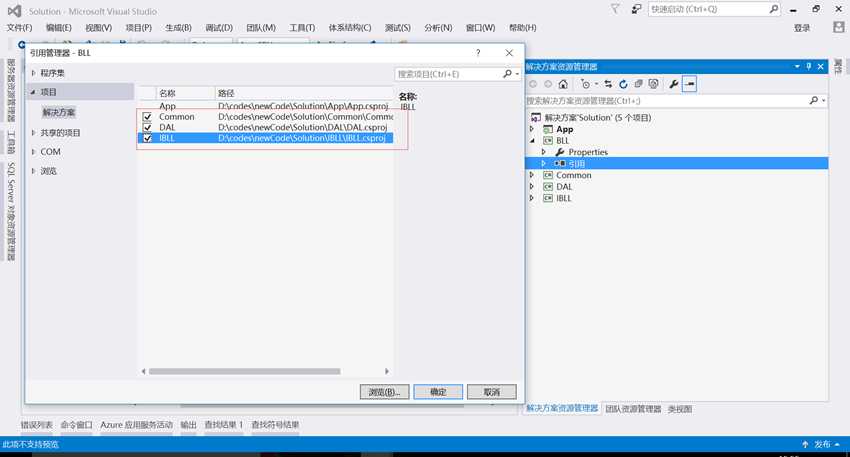This screenshot has width=850, height=457.
Task: Uncheck the IBLL project reference checkbox
Action: coord(147,138)
